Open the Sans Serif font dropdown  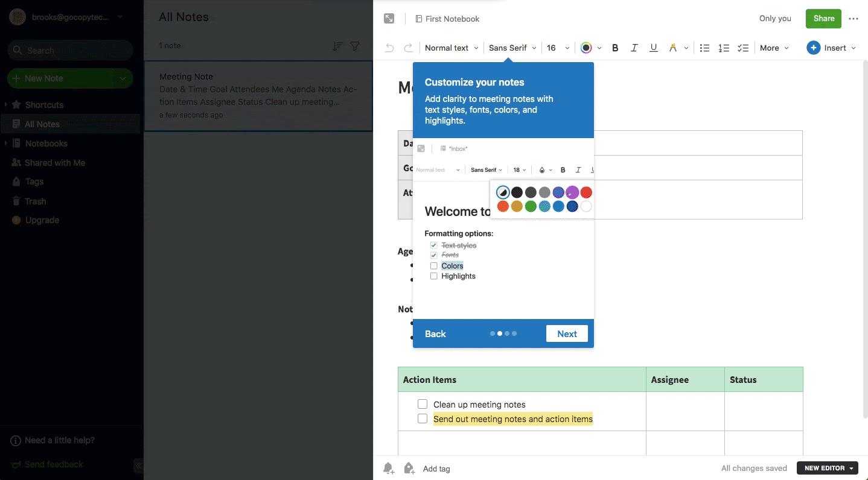point(512,48)
